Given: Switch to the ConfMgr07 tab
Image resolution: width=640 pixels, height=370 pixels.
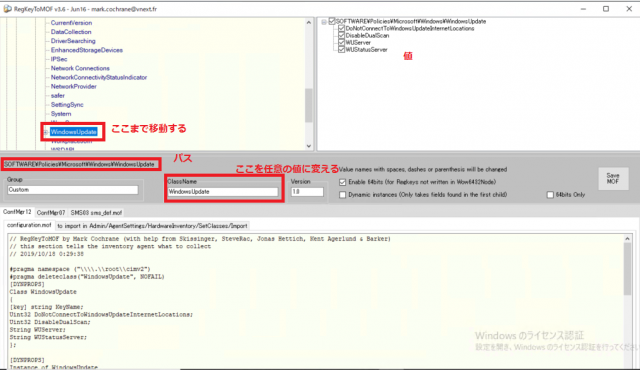Looking at the screenshot, I should coord(51,213).
